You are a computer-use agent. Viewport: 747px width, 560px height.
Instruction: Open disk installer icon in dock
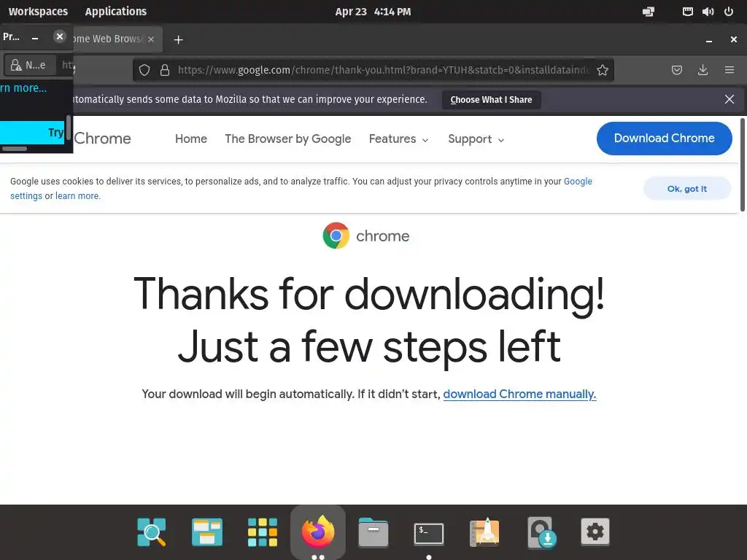tap(542, 532)
